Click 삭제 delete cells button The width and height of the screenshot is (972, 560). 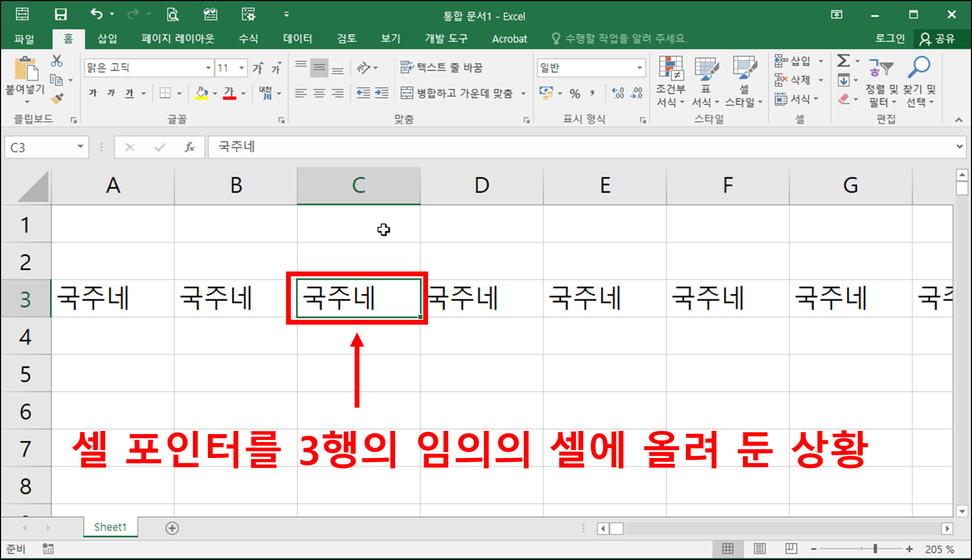(x=793, y=80)
